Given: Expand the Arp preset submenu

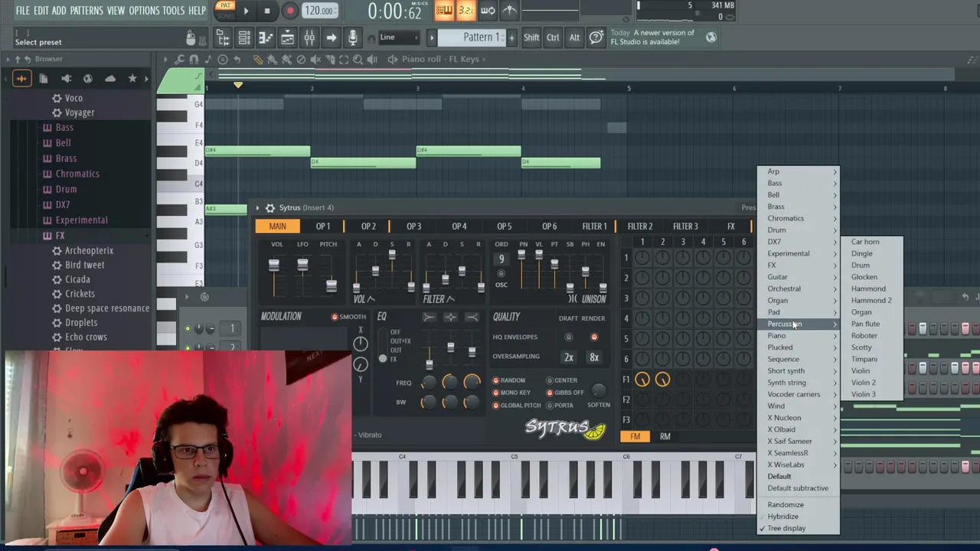Looking at the screenshot, I should pyautogui.click(x=799, y=171).
